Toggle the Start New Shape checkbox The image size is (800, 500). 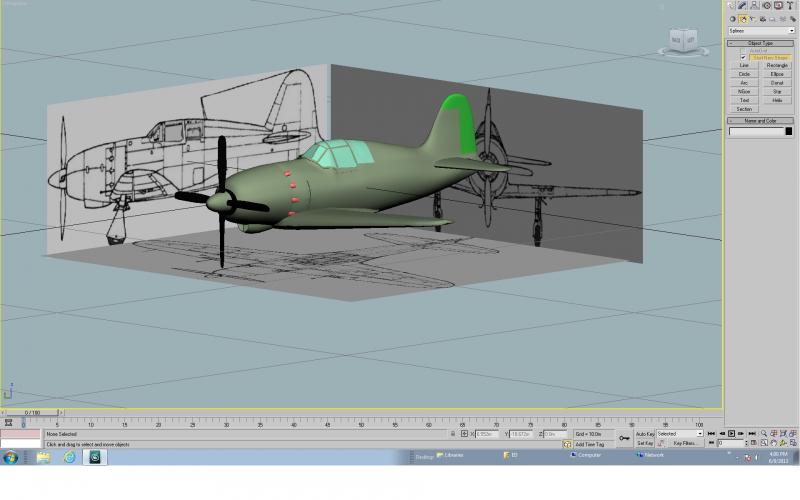point(743,58)
